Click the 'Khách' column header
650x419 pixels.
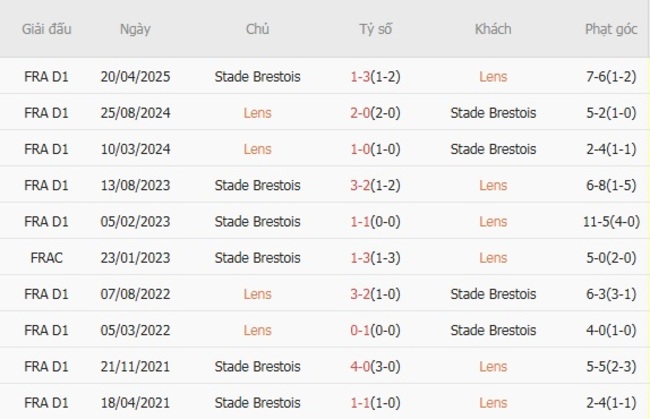pos(493,29)
